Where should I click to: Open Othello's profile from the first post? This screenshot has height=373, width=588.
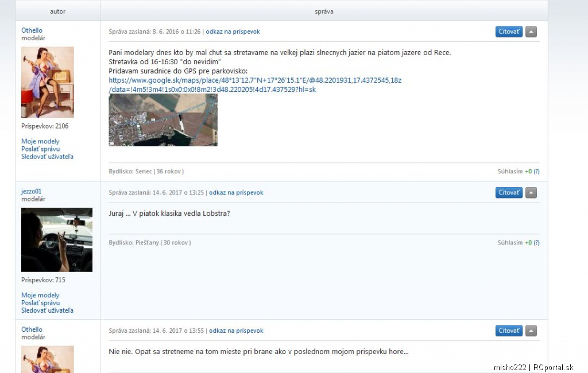(32, 30)
